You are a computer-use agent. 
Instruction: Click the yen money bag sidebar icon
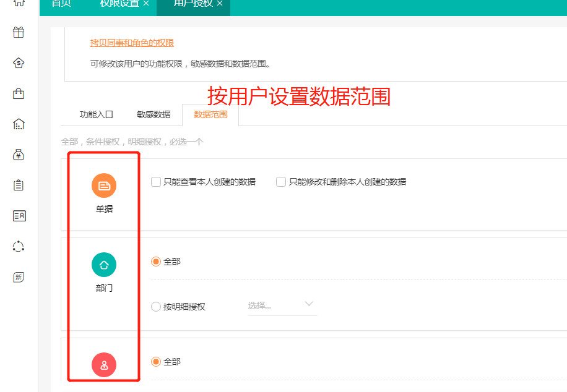[x=19, y=155]
